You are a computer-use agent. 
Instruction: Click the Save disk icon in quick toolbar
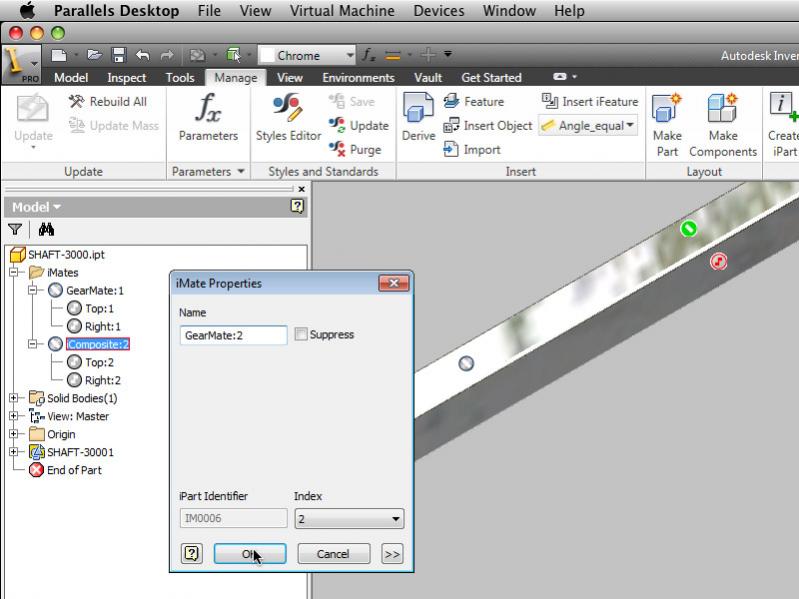click(119, 55)
